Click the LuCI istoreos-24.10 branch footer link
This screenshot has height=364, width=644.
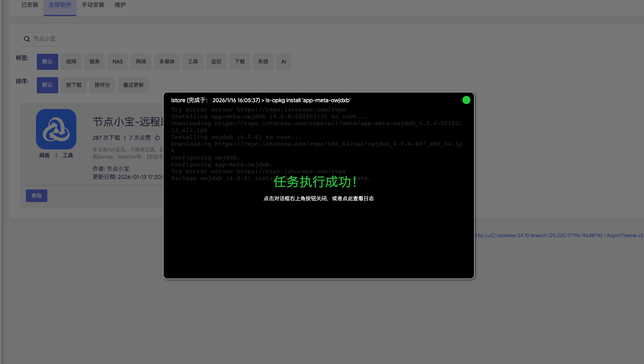(x=544, y=236)
